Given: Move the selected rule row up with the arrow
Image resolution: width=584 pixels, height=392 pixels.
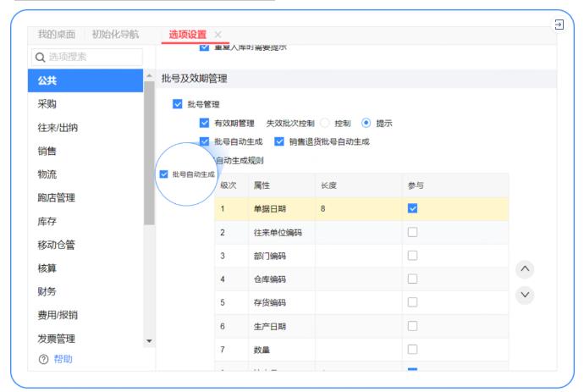Looking at the screenshot, I should (525, 268).
